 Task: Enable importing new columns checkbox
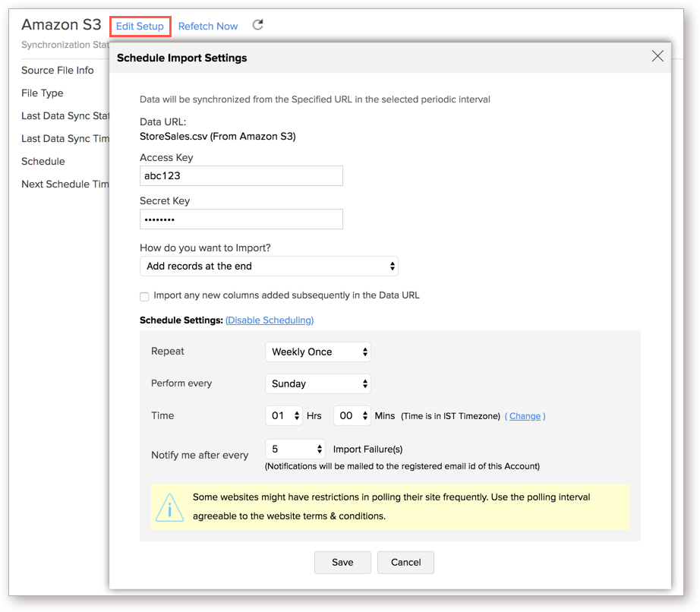144,296
